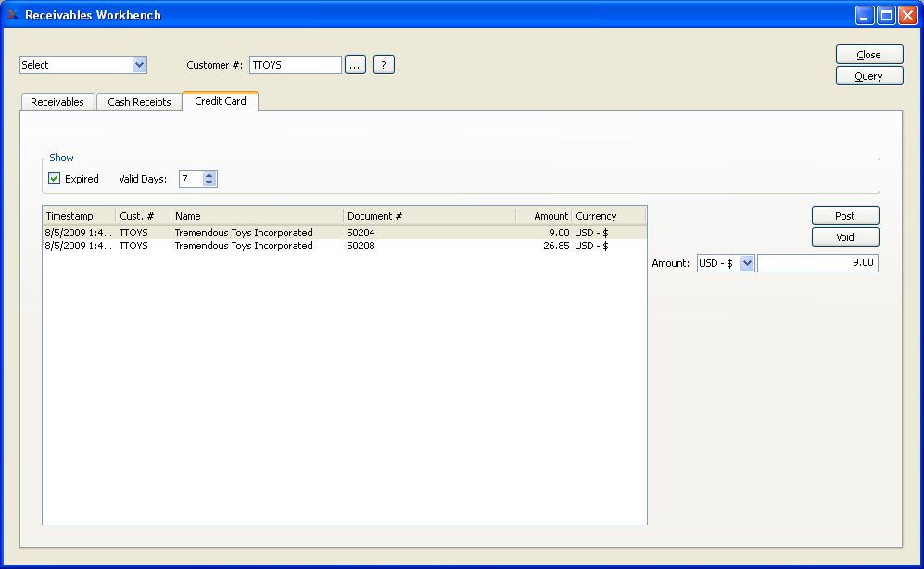Increase Valid Days with the up arrow
This screenshot has width=924, height=569.
[x=209, y=175]
